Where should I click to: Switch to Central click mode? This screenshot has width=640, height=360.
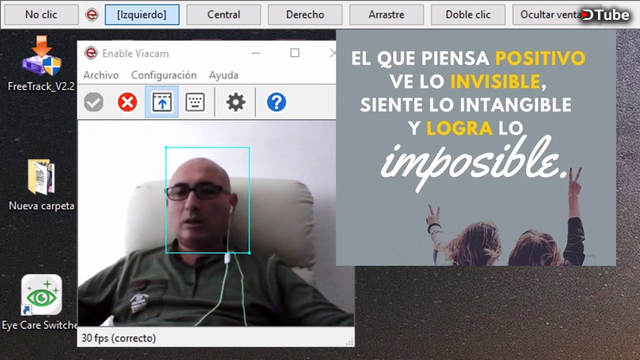point(223,15)
